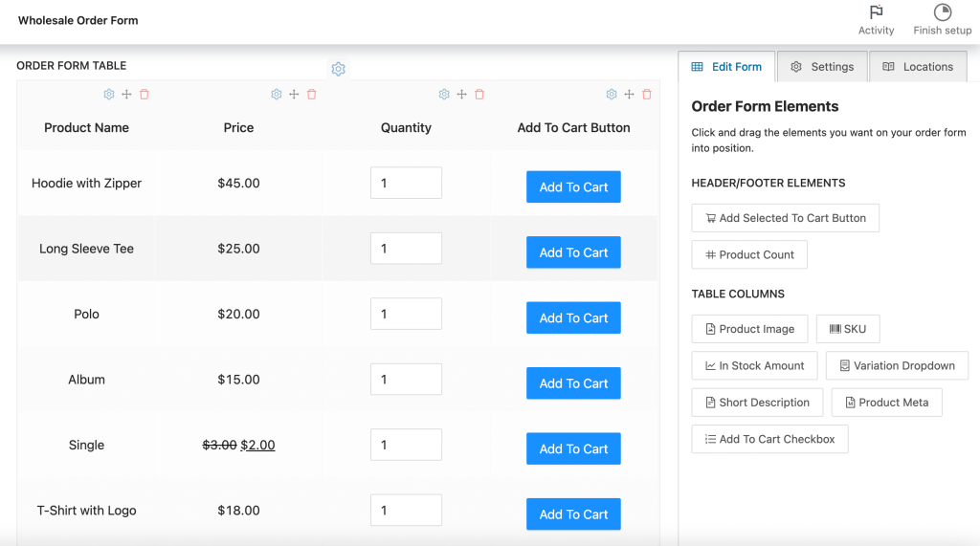
Task: Click Add To Cart for the Polo row
Action: tap(573, 318)
